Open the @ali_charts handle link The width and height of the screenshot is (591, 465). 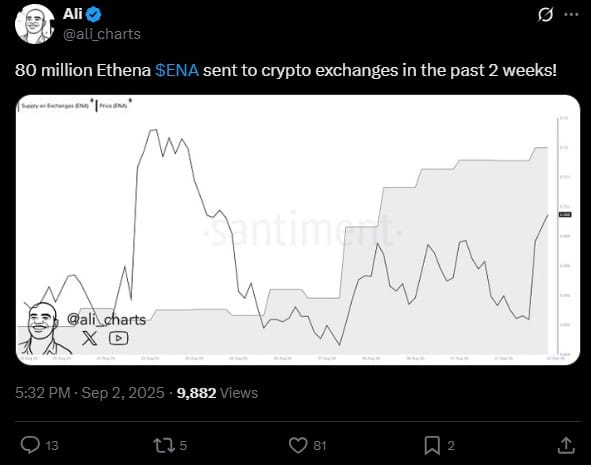click(x=102, y=34)
